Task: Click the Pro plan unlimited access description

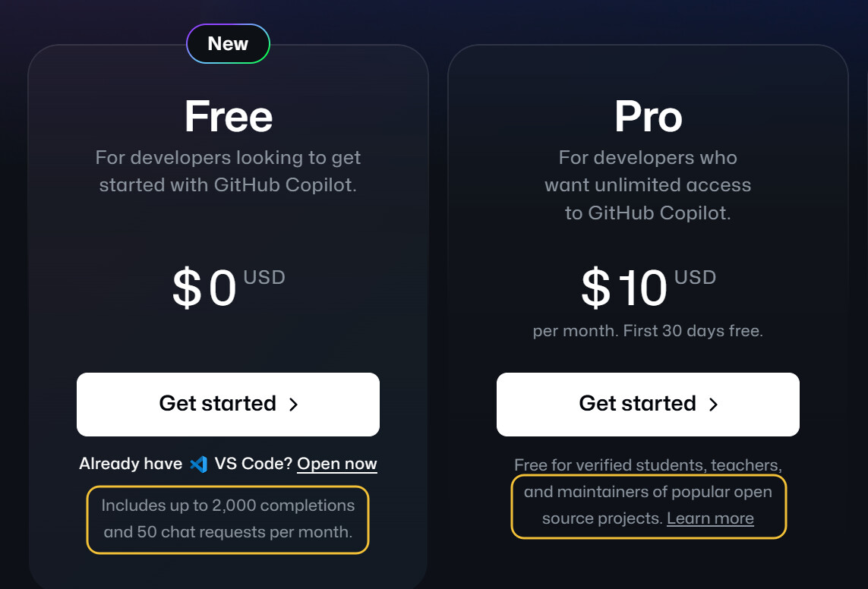Action: point(648,184)
